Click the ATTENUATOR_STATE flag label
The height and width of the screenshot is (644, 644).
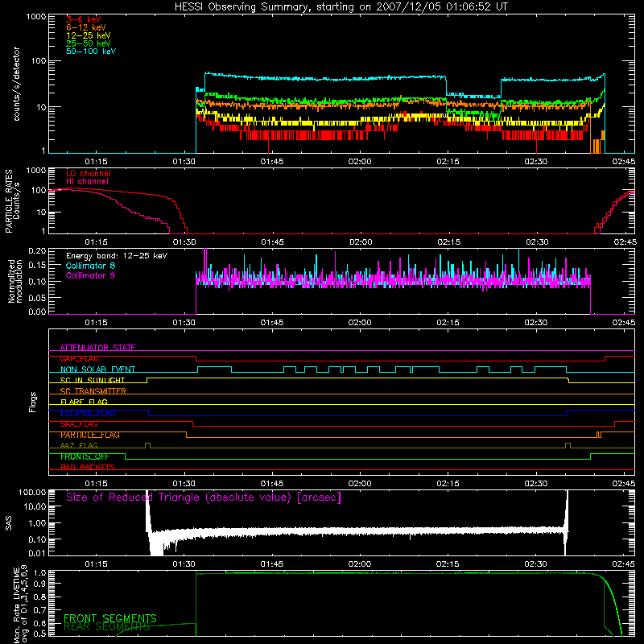[97, 348]
